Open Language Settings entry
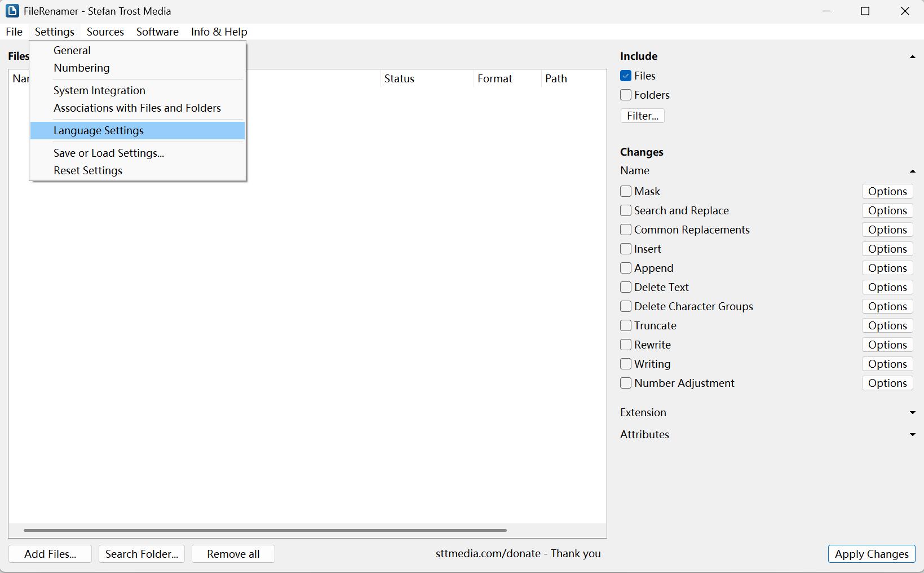Image resolution: width=924 pixels, height=573 pixels. [x=138, y=130]
